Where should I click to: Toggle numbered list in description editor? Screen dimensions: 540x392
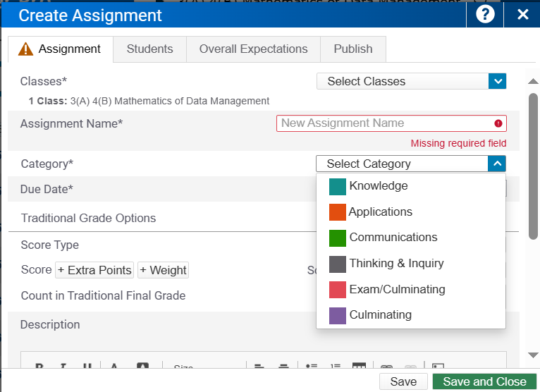point(335,367)
